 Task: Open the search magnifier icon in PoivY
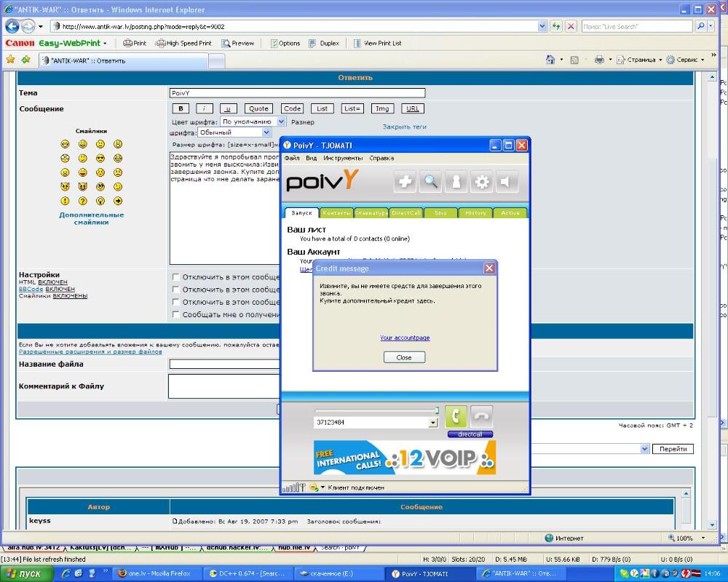430,182
